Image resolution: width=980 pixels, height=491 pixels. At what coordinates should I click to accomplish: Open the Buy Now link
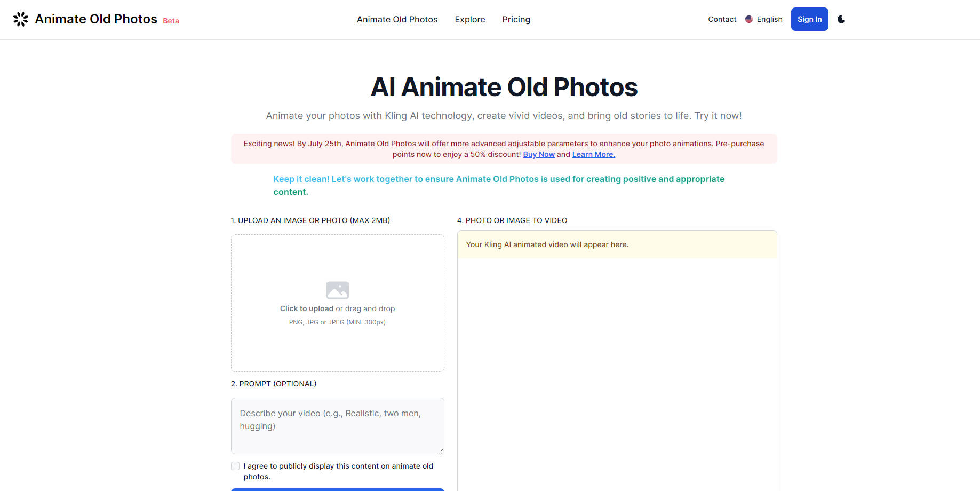coord(538,154)
